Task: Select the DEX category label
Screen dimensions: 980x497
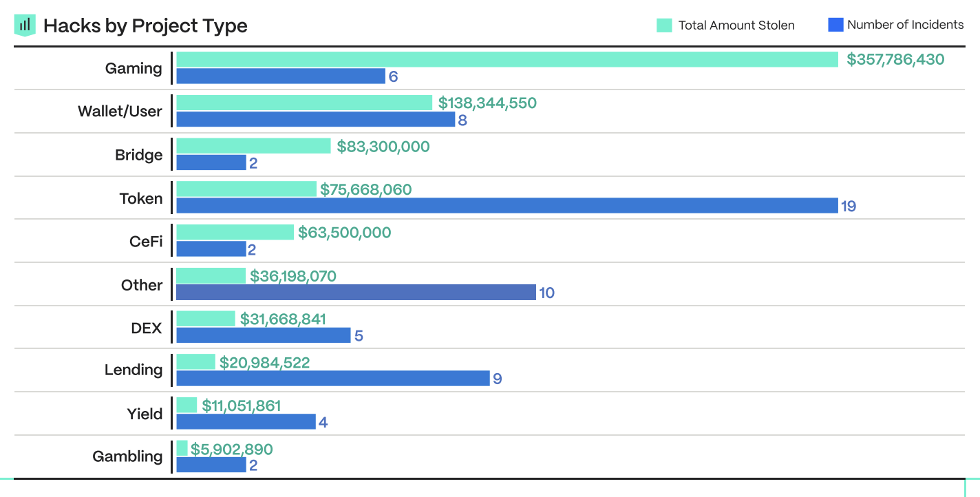Action: click(x=147, y=328)
